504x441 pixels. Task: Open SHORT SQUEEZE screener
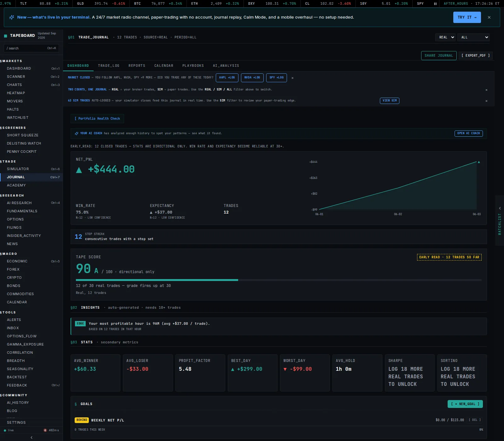pos(31,135)
